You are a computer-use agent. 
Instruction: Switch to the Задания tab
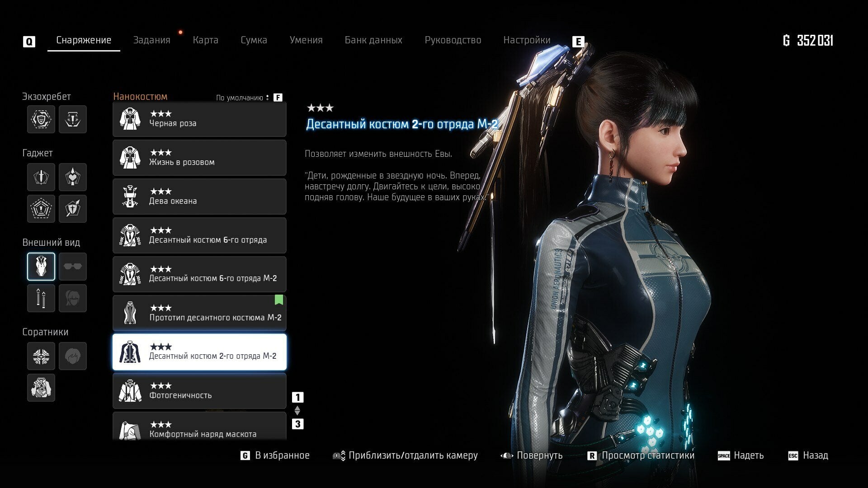pos(152,40)
